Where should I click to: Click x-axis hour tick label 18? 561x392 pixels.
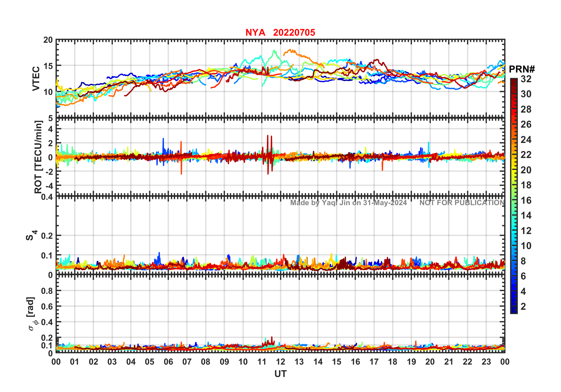393,362
